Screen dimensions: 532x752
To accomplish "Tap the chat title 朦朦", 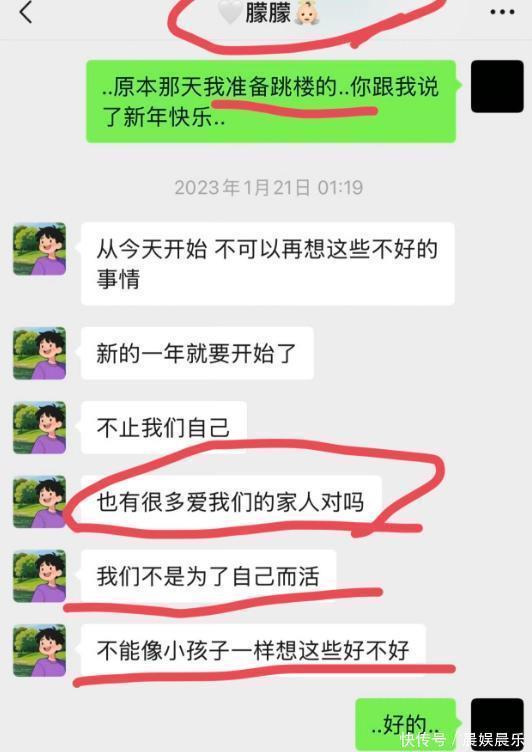I will [x=268, y=13].
